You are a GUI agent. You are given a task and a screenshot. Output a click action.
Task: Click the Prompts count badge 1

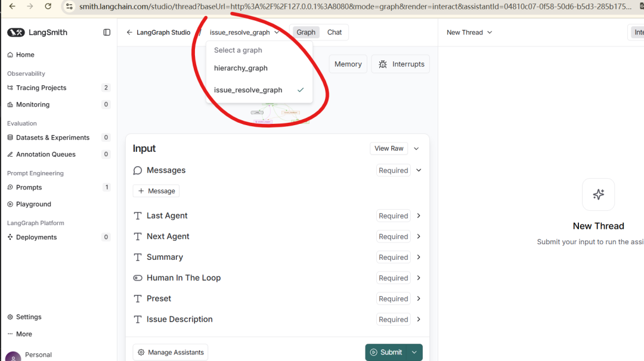tap(106, 187)
